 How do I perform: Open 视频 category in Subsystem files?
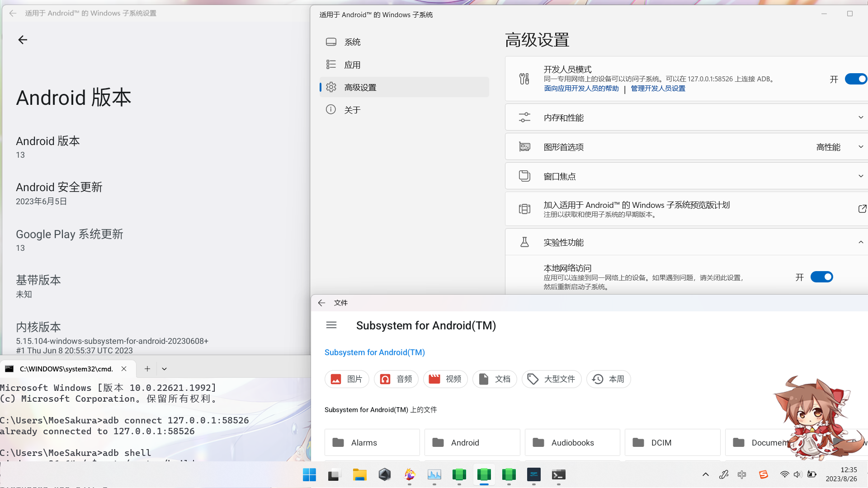(x=445, y=379)
